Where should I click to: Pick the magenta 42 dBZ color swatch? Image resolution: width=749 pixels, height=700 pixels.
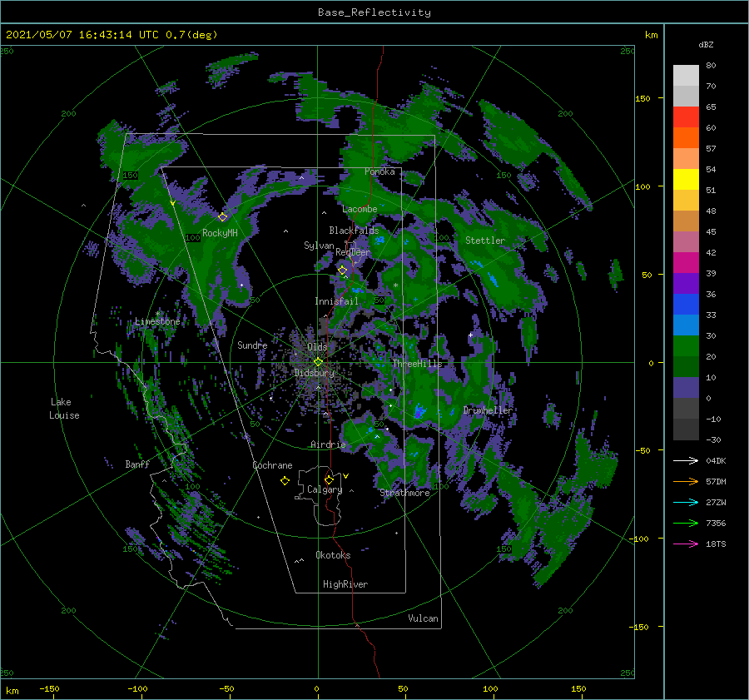click(686, 262)
